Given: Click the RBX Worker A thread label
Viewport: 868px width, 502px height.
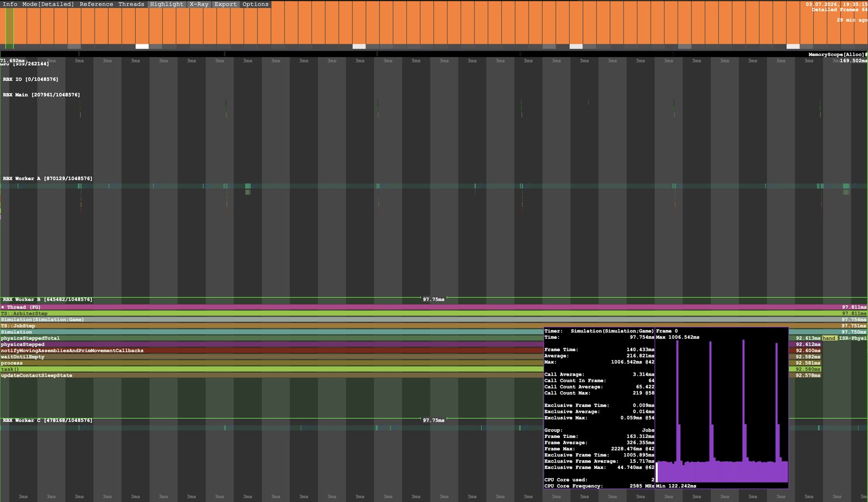Looking at the screenshot, I should click(47, 179).
